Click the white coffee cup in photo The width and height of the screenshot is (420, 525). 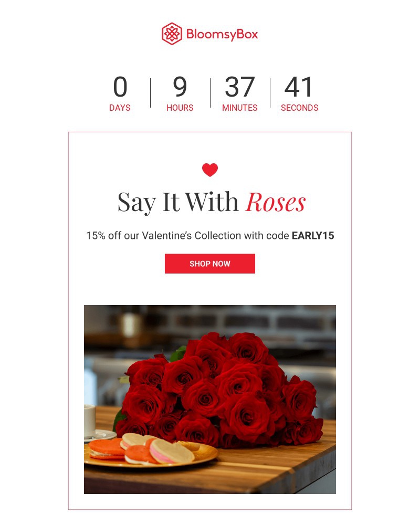[89, 421]
